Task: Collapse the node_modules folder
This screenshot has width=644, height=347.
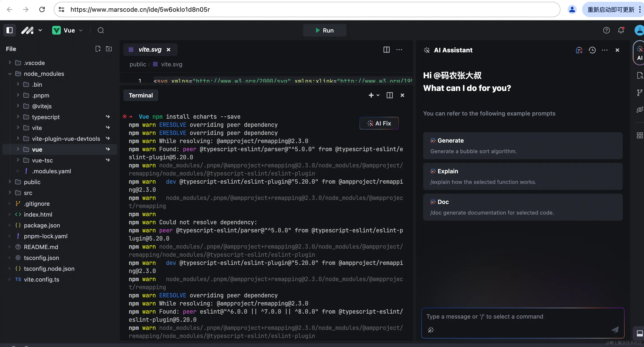Action: [x=10, y=74]
